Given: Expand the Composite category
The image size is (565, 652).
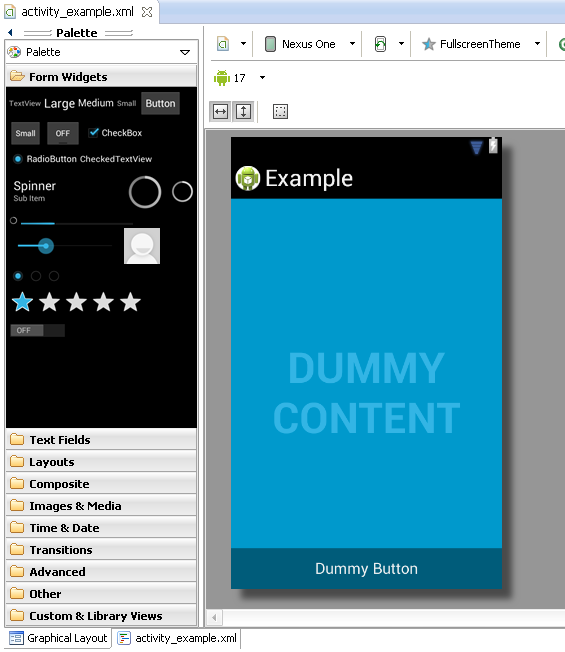Looking at the screenshot, I should (101, 484).
